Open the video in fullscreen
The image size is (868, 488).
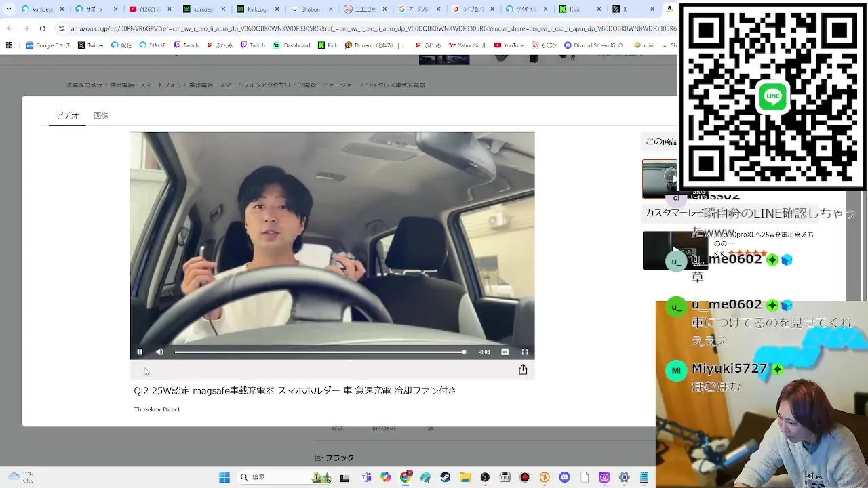pos(524,352)
